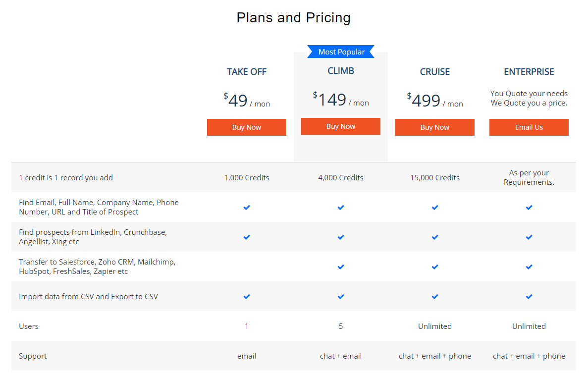Click Buy Now under the CLIMB plan

340,126
